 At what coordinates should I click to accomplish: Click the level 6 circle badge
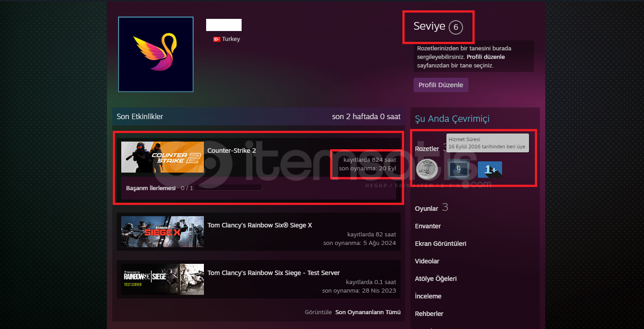click(x=455, y=27)
